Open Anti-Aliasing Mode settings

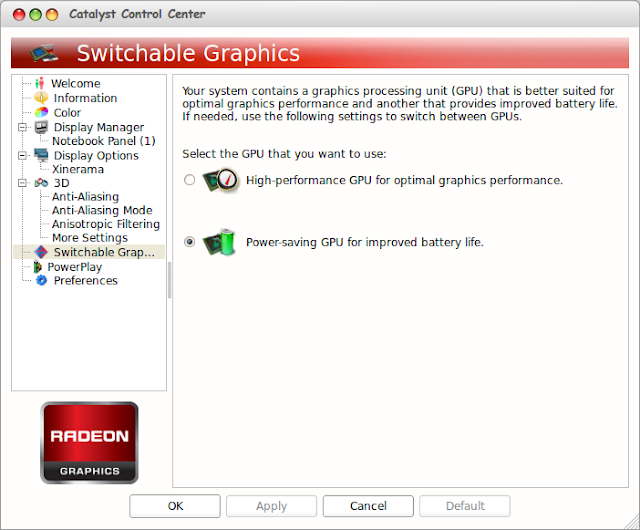pyautogui.click(x=102, y=210)
